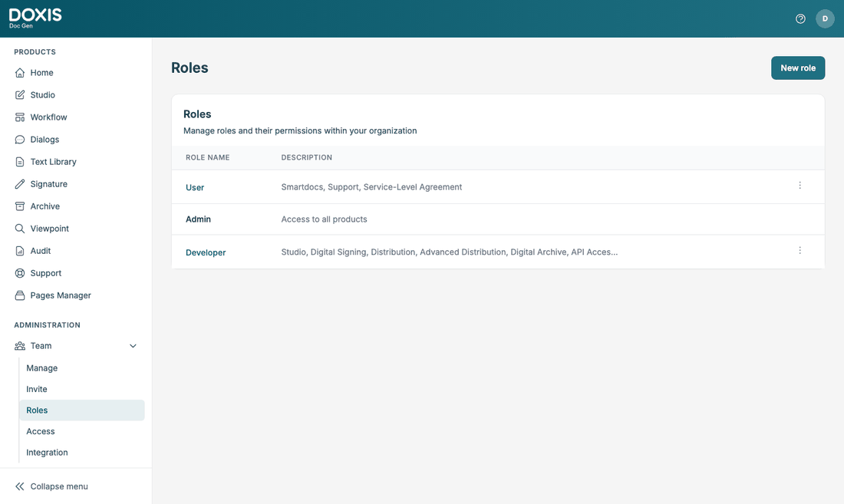
Task: Open the user avatar menu D
Action: (x=825, y=19)
